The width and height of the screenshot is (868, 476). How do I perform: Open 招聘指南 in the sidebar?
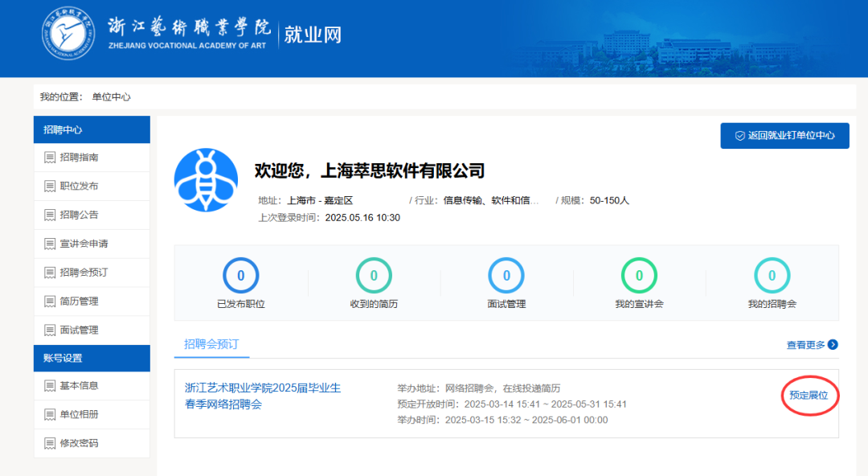tap(79, 158)
